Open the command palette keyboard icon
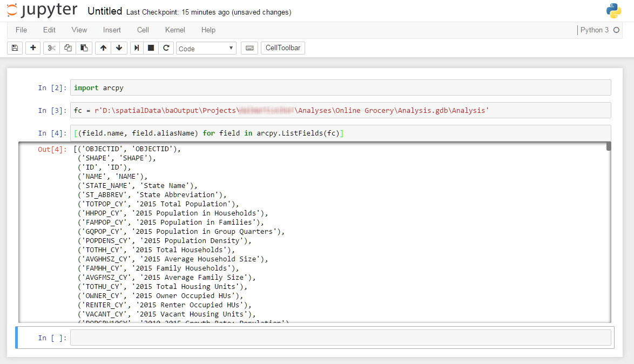Image resolution: width=634 pixels, height=364 pixels. [x=249, y=48]
